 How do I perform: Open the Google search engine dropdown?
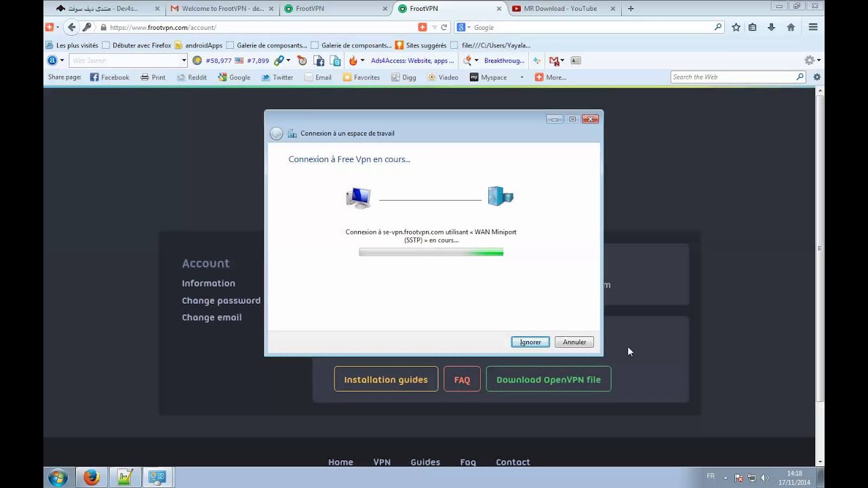click(464, 28)
